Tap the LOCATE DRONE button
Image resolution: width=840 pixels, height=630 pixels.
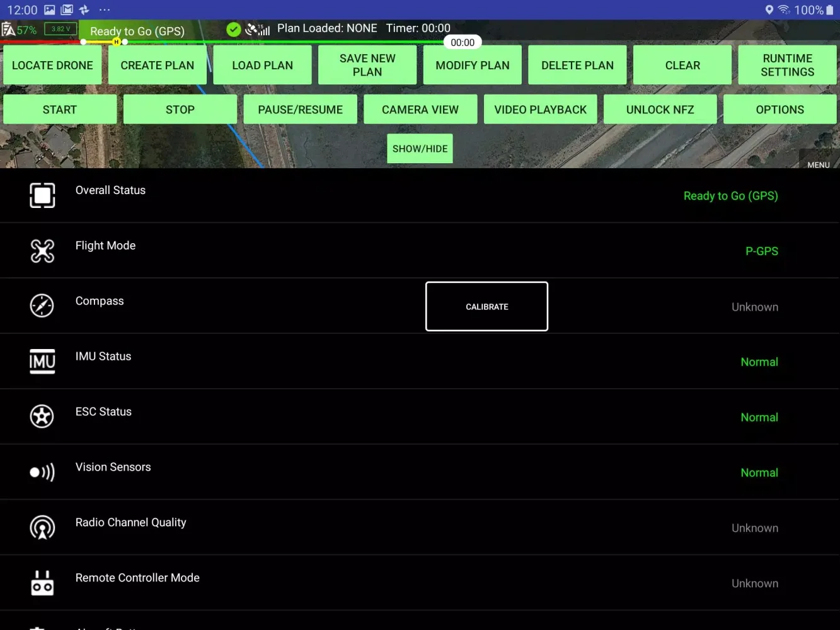click(52, 65)
